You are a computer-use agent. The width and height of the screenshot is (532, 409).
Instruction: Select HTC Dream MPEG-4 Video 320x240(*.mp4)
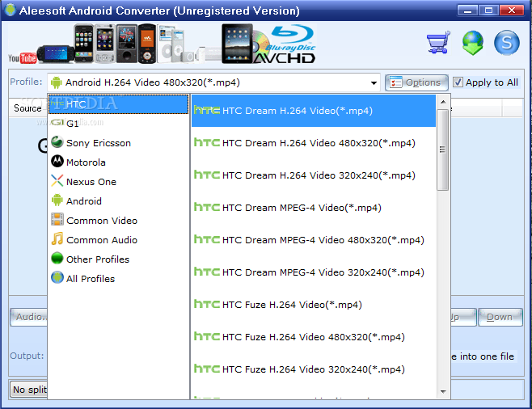314,272
